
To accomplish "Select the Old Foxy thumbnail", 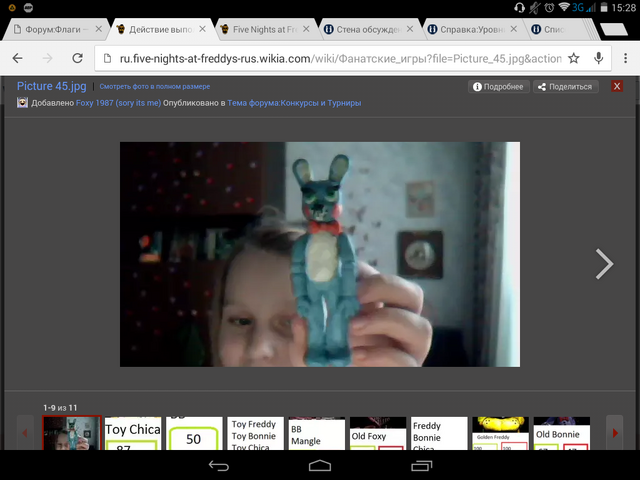I will 378,433.
